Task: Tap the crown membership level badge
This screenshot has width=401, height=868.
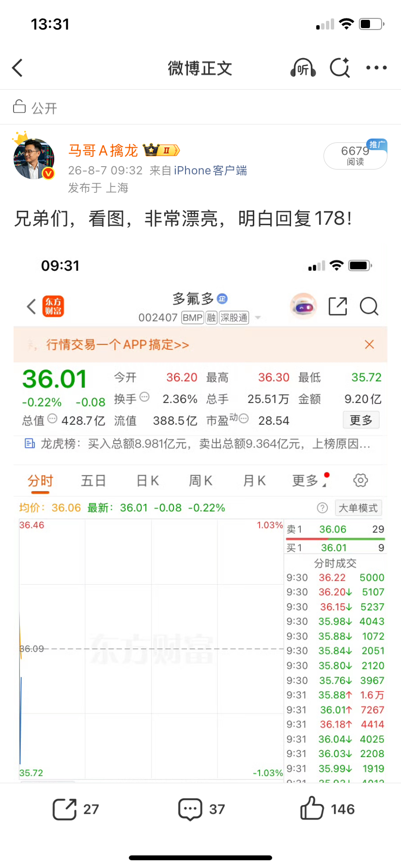Action: 161,151
